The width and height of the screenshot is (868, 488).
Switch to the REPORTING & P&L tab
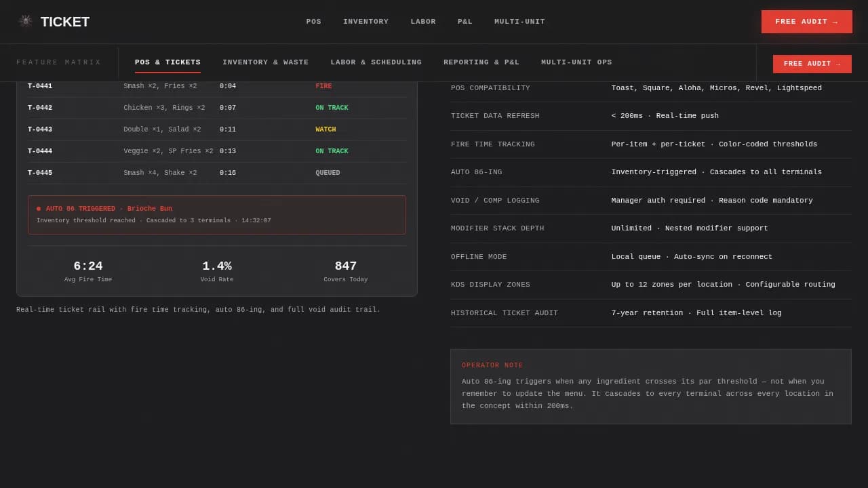481,62
